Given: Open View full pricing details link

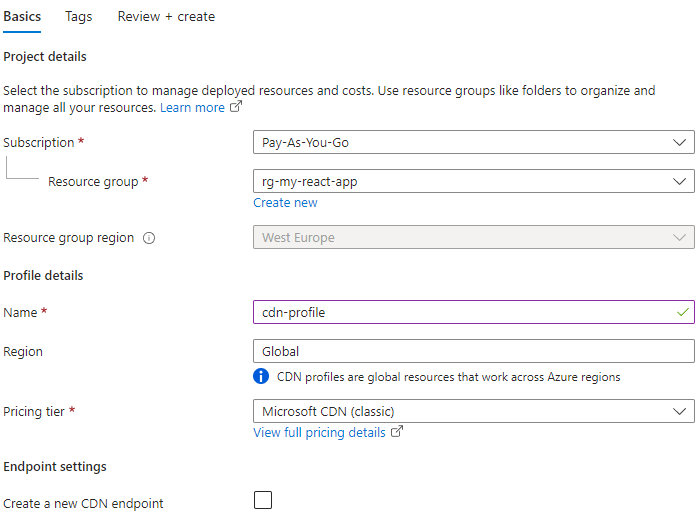Looking at the screenshot, I should [x=319, y=433].
